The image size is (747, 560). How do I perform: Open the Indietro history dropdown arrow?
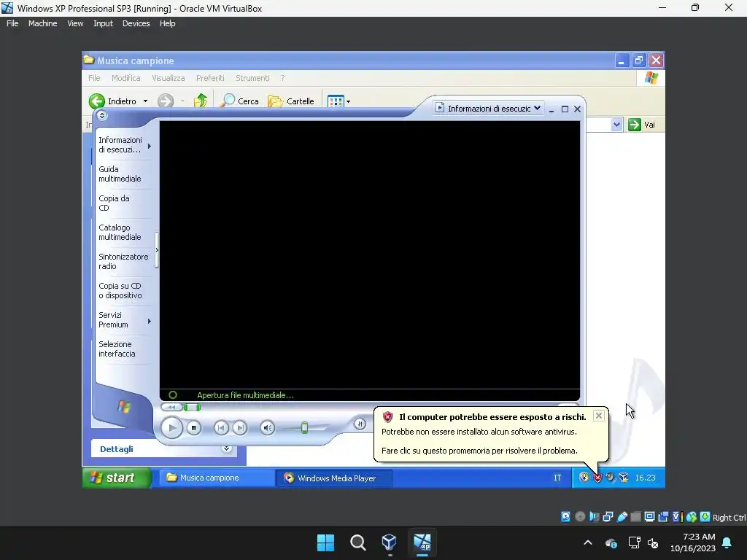[x=145, y=101]
